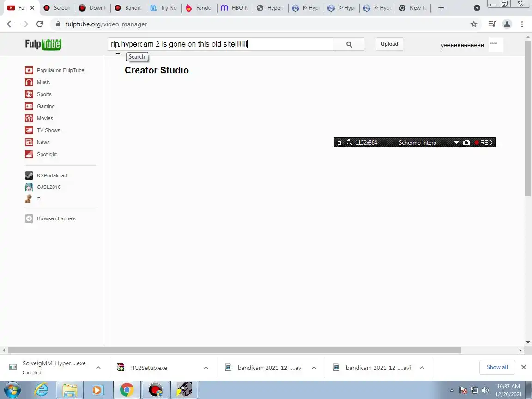Open HC2Setup.exe download item
This screenshot has width=532, height=399.
pyautogui.click(x=148, y=368)
